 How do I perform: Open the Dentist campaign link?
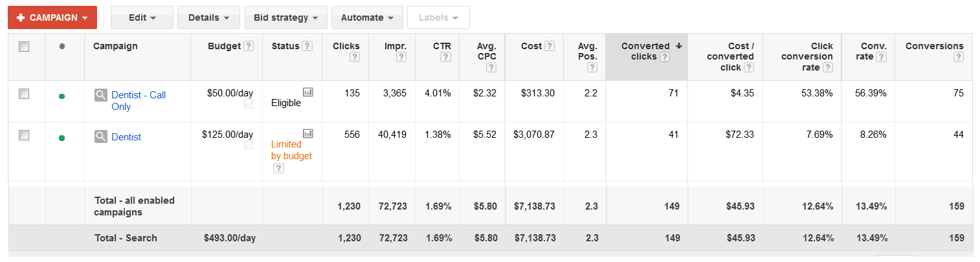[126, 137]
